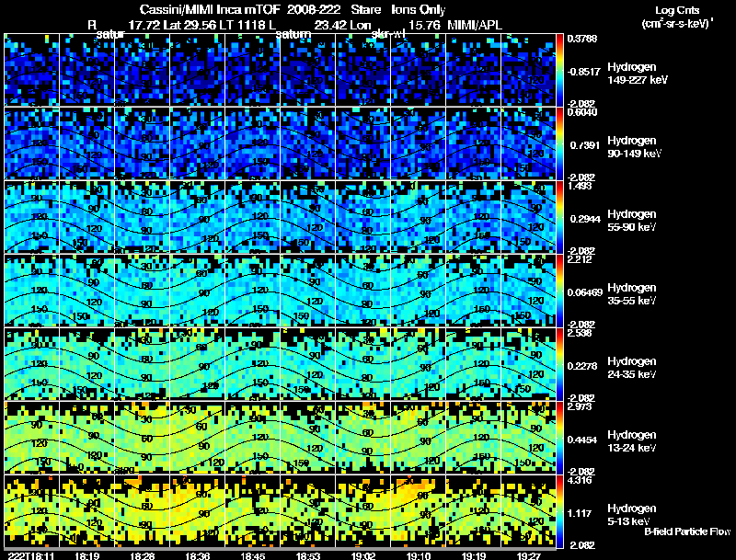Click the 18:45 time axis label

tap(252, 556)
